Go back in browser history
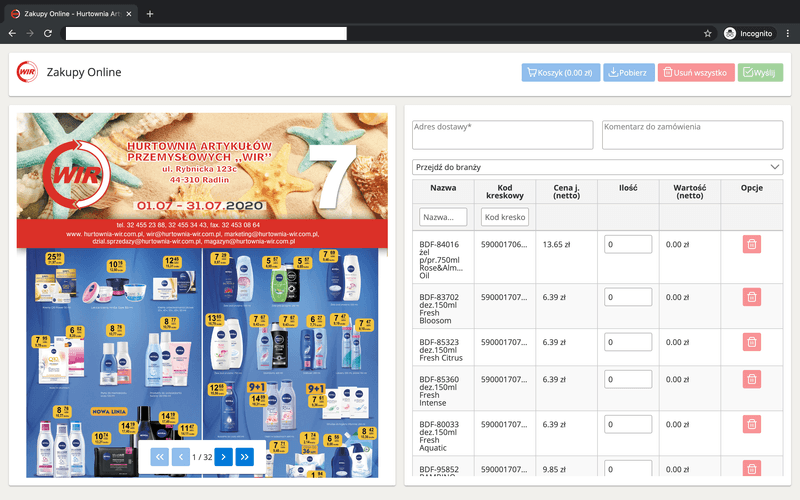800x500 pixels. (12, 34)
